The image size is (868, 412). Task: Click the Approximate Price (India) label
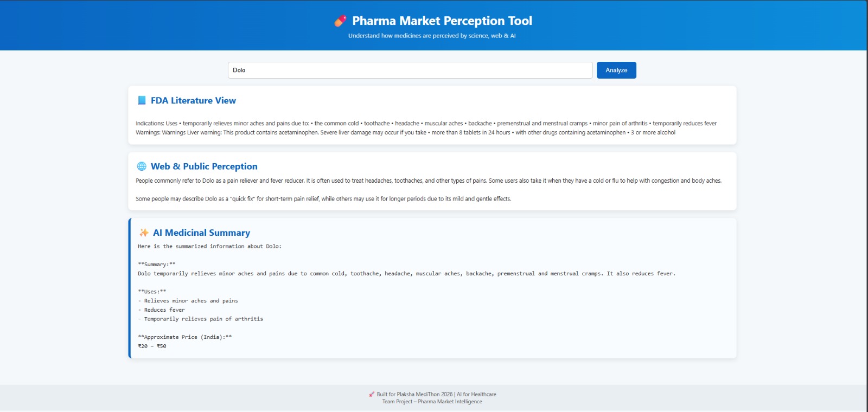[x=184, y=337]
